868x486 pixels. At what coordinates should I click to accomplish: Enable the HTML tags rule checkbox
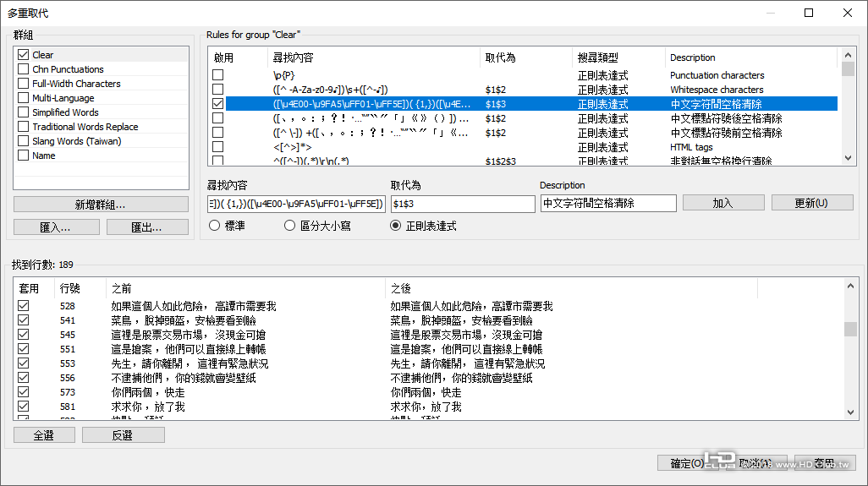218,146
